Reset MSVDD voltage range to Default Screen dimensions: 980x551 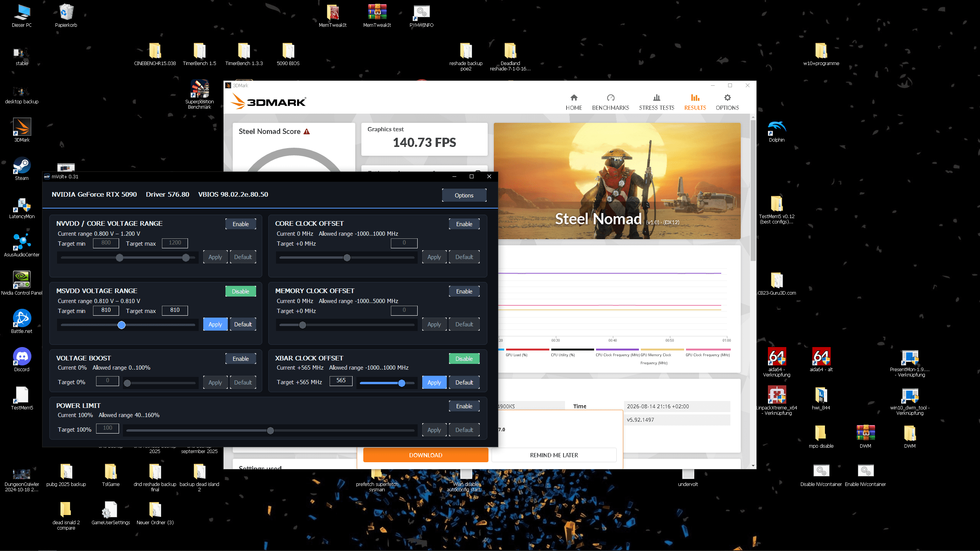pos(243,324)
